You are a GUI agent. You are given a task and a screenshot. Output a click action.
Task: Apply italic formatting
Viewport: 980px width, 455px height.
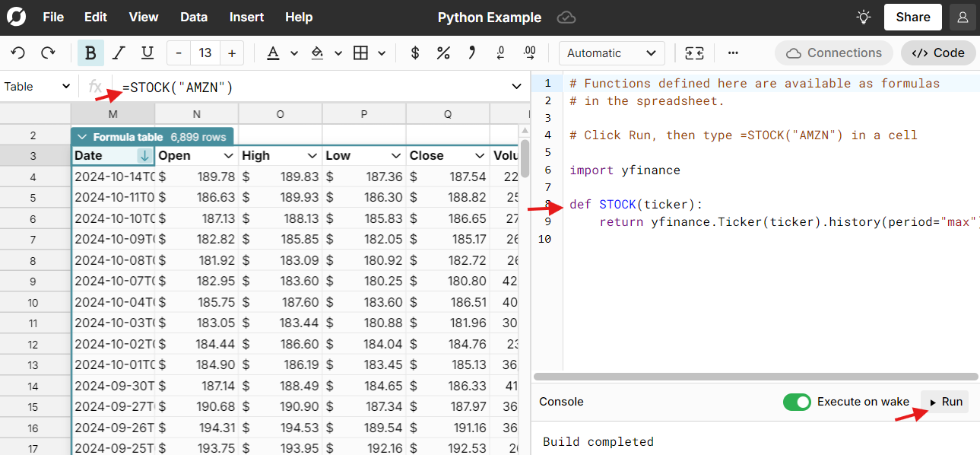click(x=119, y=52)
